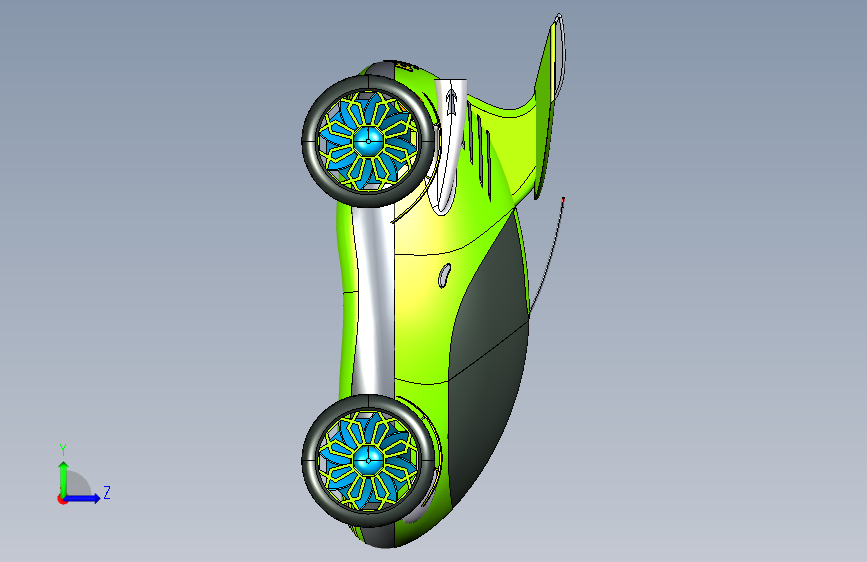The image size is (867, 562).
Task: Select the silver side panel between wheels
Action: pos(374,301)
